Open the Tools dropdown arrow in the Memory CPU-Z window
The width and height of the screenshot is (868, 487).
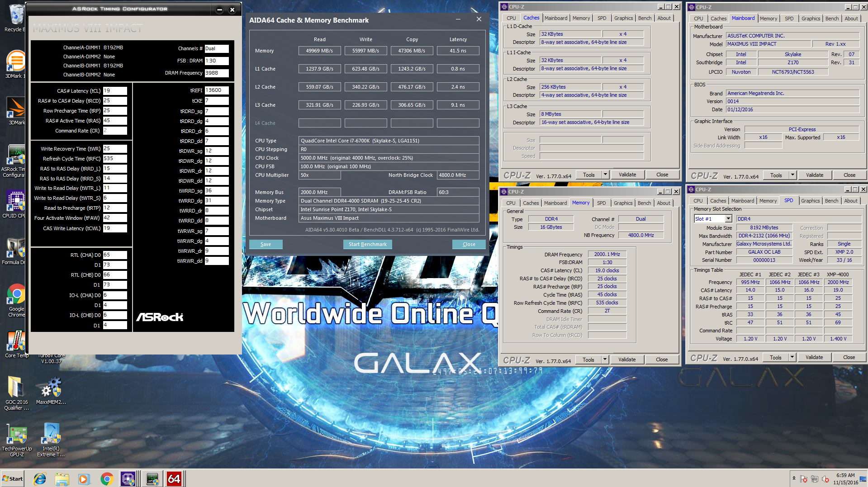[x=605, y=359]
